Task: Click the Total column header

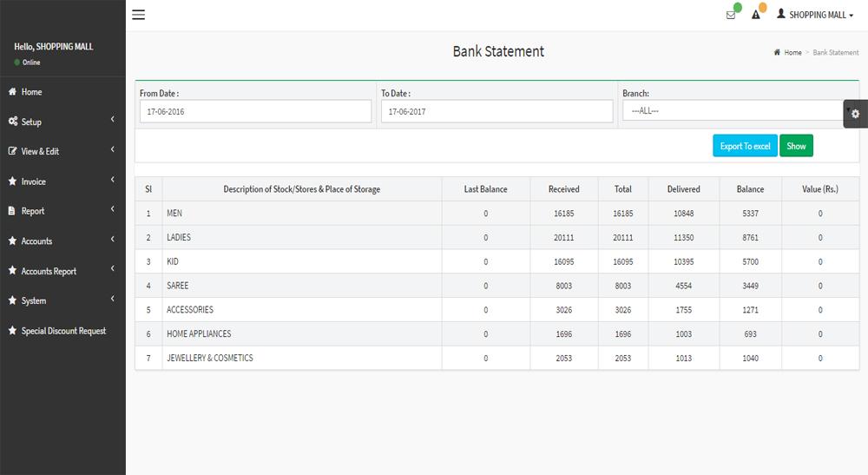Action: (x=622, y=188)
